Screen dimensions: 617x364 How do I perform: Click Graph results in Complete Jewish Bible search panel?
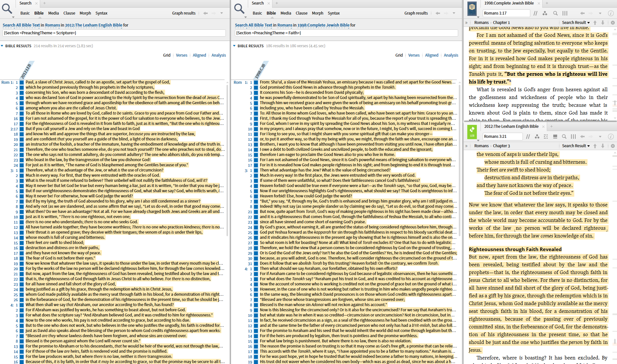[416, 13]
